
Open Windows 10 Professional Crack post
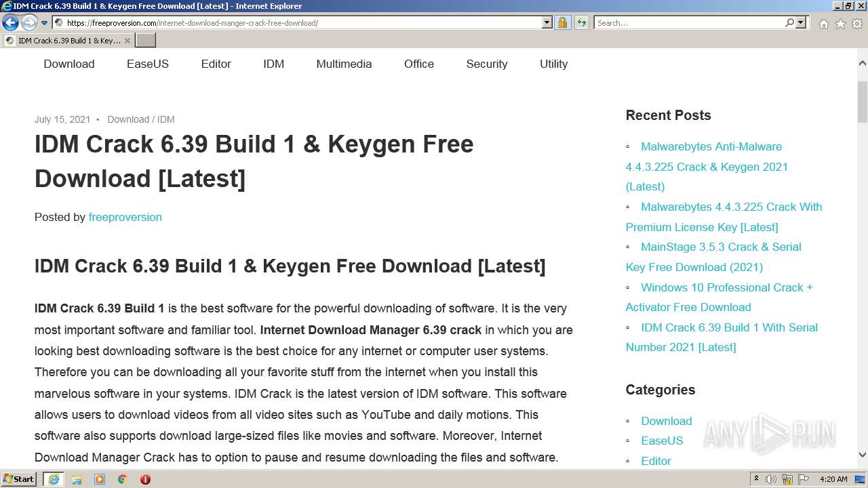719,297
